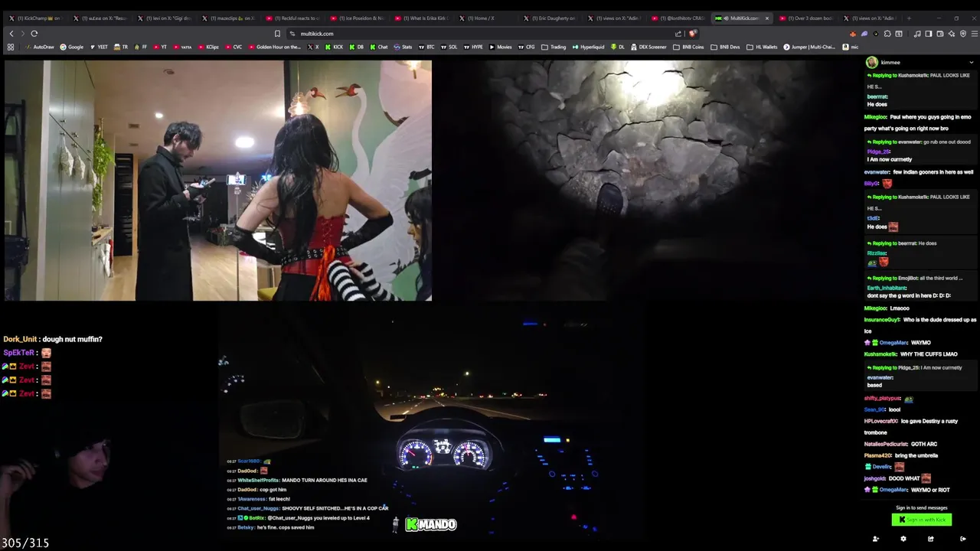
Task: Click the Dork_Unit overlay chat name
Action: pyautogui.click(x=20, y=339)
